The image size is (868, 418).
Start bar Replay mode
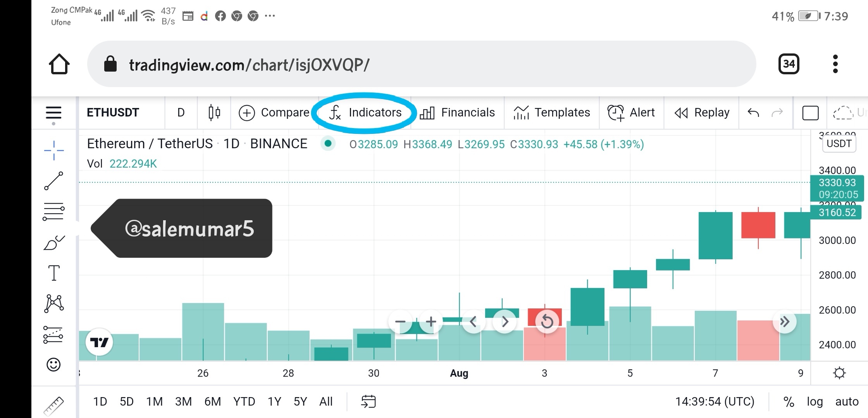coord(702,113)
